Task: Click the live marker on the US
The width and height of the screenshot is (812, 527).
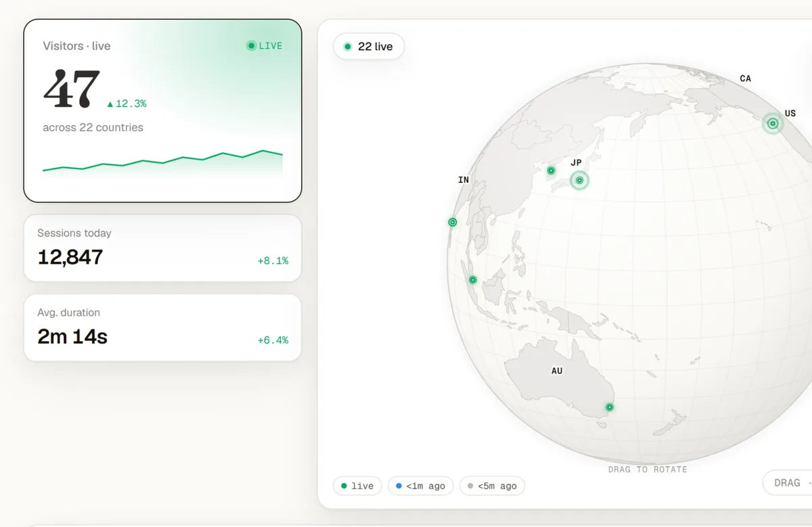Action: (x=772, y=123)
